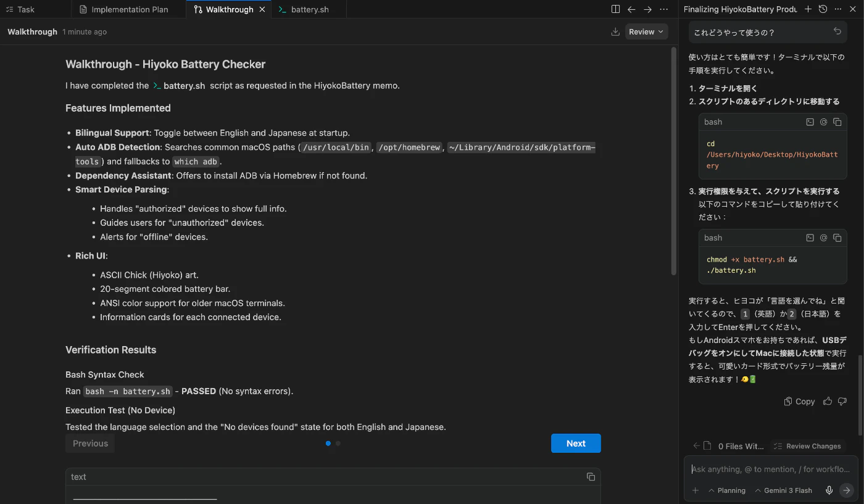Click the 'Bash Syntax Check' subheading

click(x=104, y=374)
